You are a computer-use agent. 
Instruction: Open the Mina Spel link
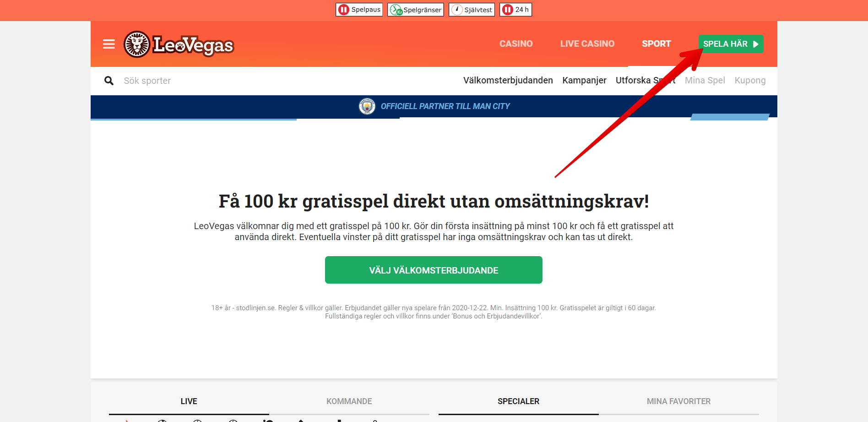click(705, 80)
